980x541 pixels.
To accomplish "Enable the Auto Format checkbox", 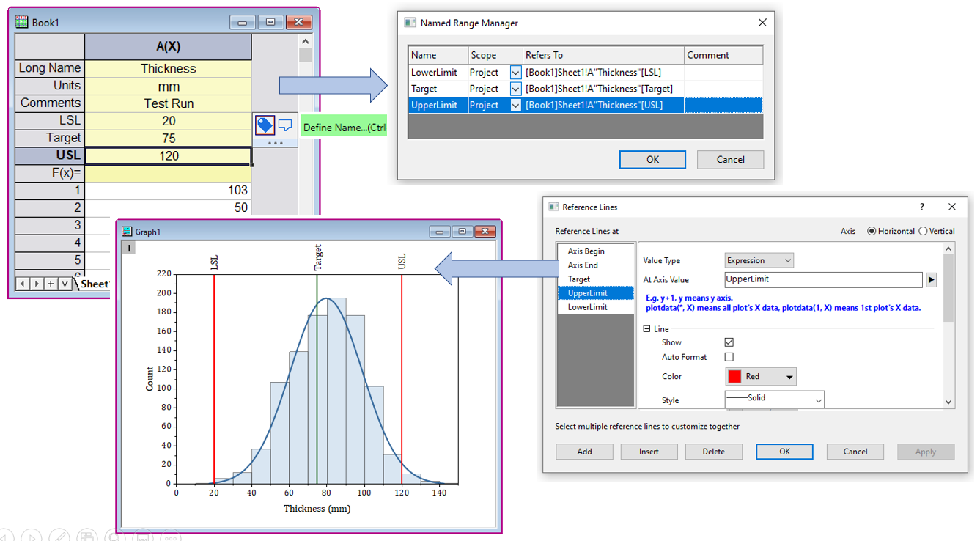I will 729,357.
